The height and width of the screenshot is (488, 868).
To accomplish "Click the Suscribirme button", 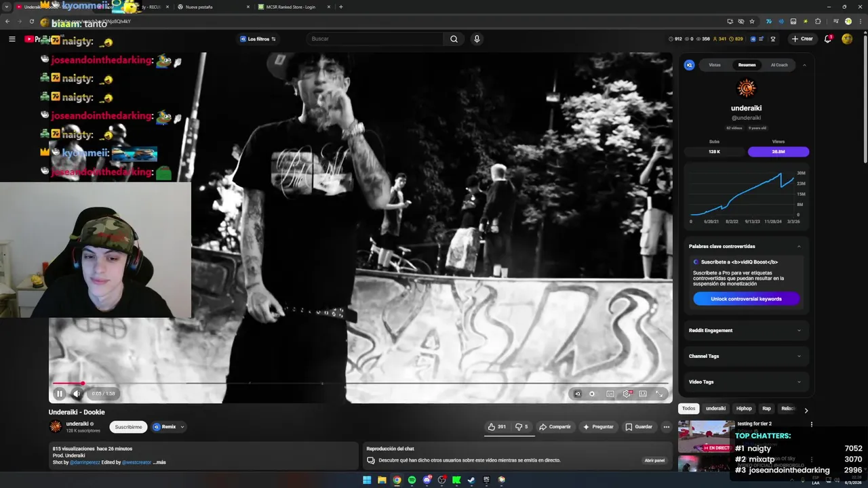I will pyautogui.click(x=128, y=427).
